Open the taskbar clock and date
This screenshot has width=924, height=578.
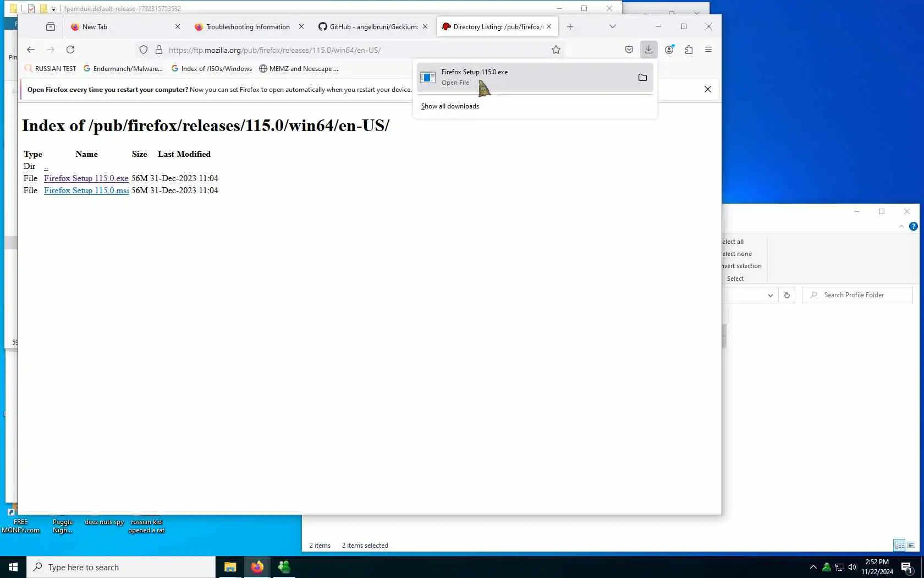877,567
